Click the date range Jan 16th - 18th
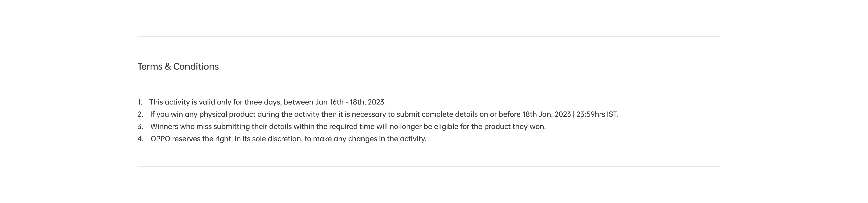The width and height of the screenshot is (868, 203). [x=340, y=102]
